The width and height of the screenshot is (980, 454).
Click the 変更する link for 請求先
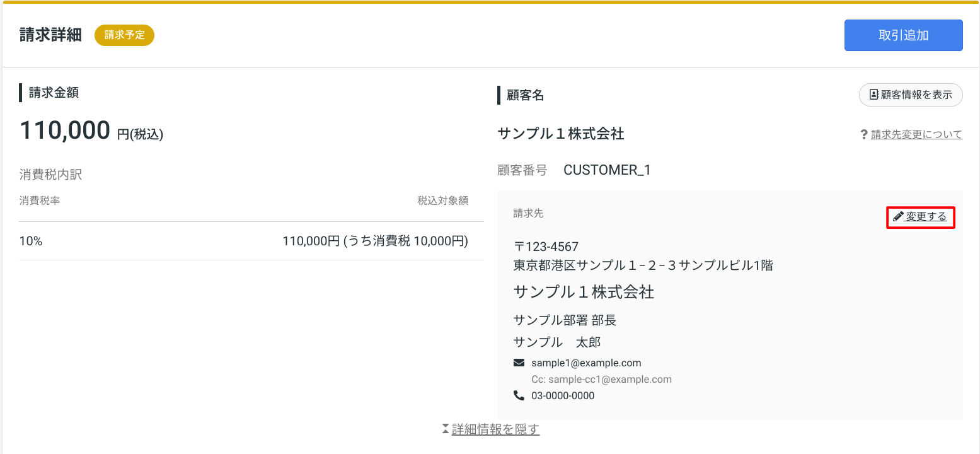pos(920,217)
